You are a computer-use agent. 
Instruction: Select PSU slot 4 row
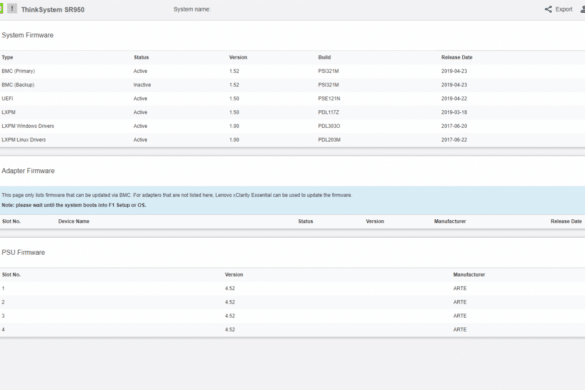click(292, 330)
